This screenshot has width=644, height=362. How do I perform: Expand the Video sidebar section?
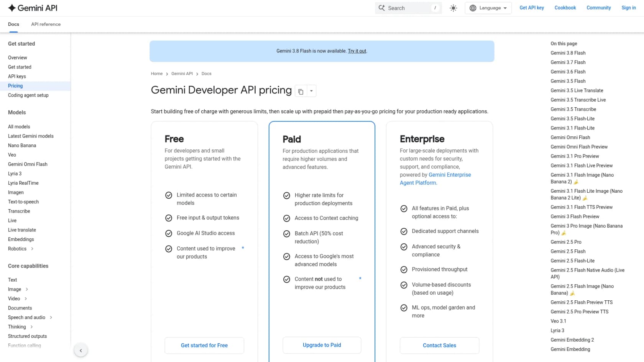pos(26,298)
